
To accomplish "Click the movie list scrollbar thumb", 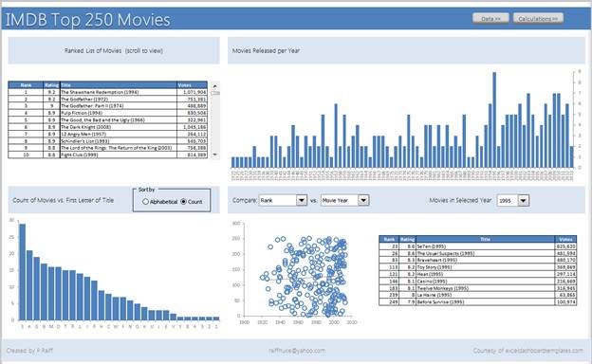I will click(x=215, y=93).
